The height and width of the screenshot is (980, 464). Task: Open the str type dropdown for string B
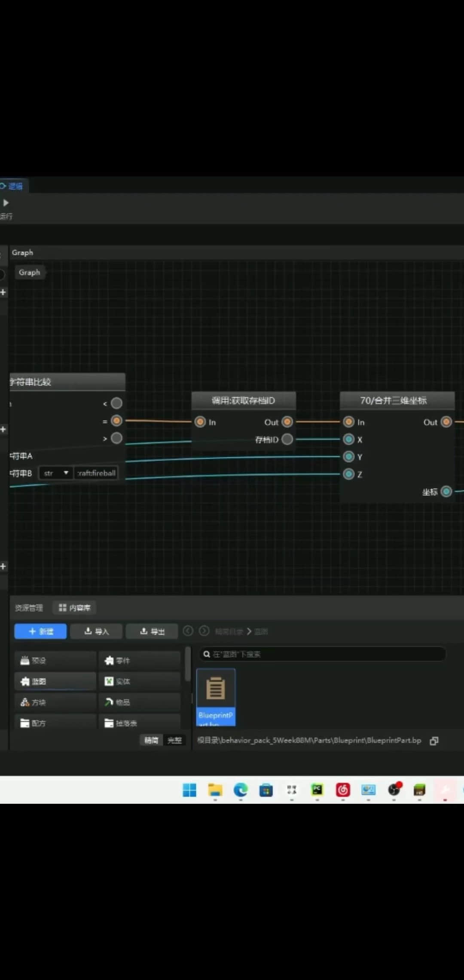[56, 473]
